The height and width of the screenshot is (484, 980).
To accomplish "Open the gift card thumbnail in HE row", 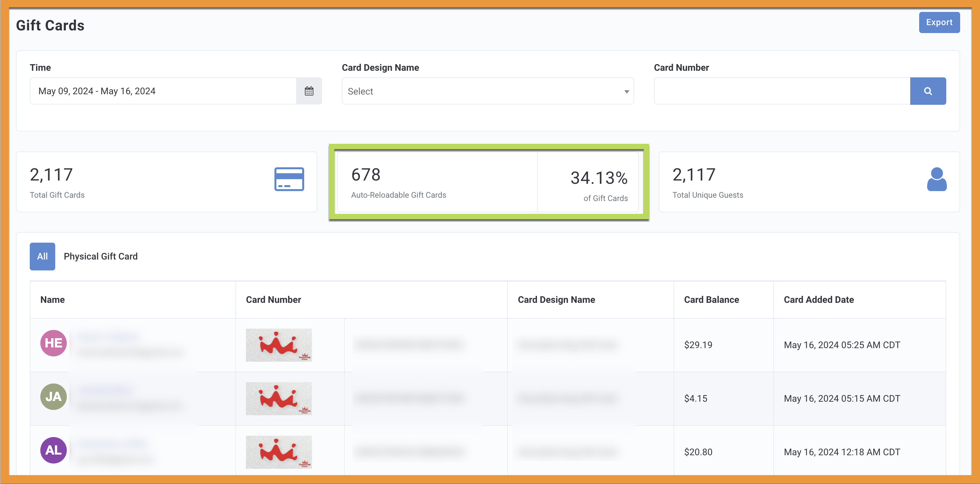I will click(x=279, y=345).
